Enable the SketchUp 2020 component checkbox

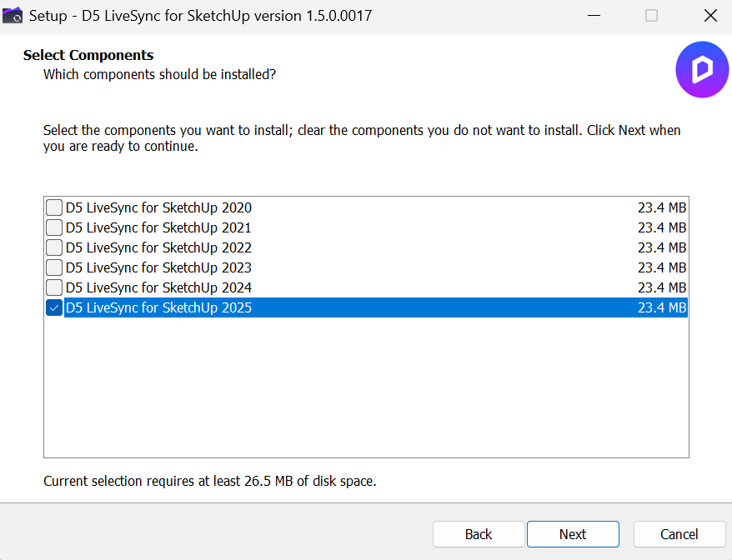click(x=54, y=207)
